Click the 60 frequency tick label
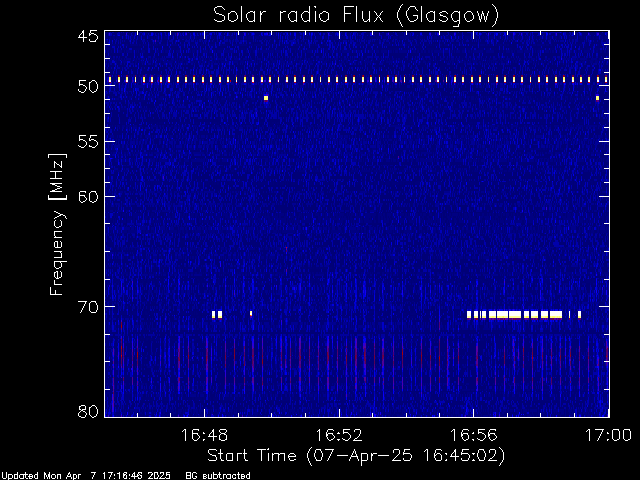 point(88,196)
